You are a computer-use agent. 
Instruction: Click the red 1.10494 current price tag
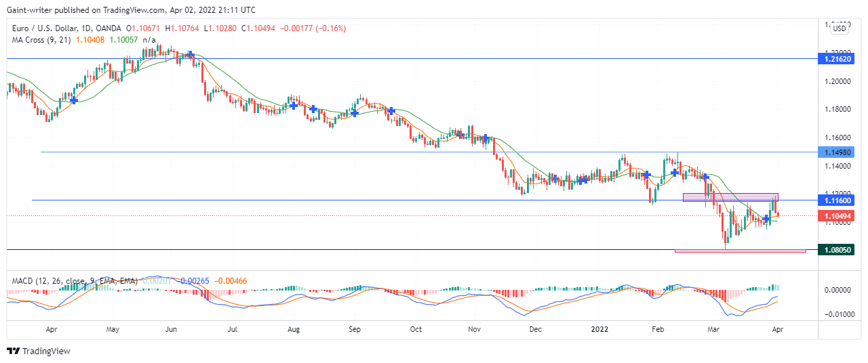837,216
